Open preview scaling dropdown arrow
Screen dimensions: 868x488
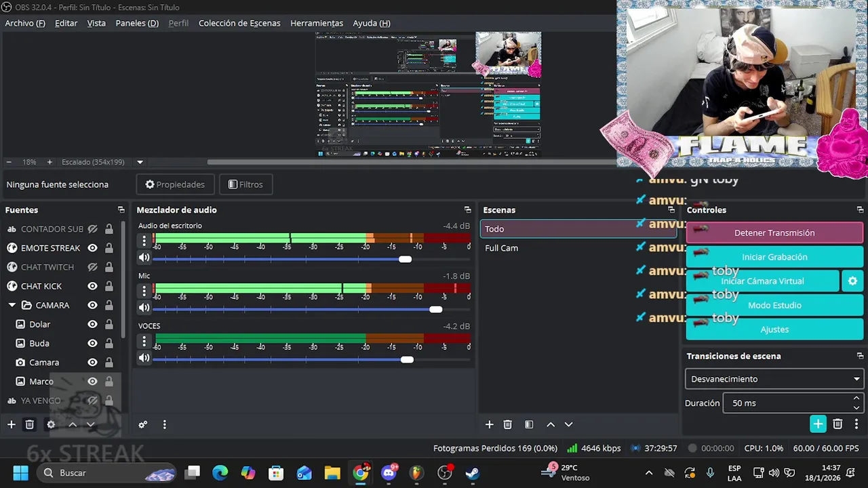pos(140,162)
